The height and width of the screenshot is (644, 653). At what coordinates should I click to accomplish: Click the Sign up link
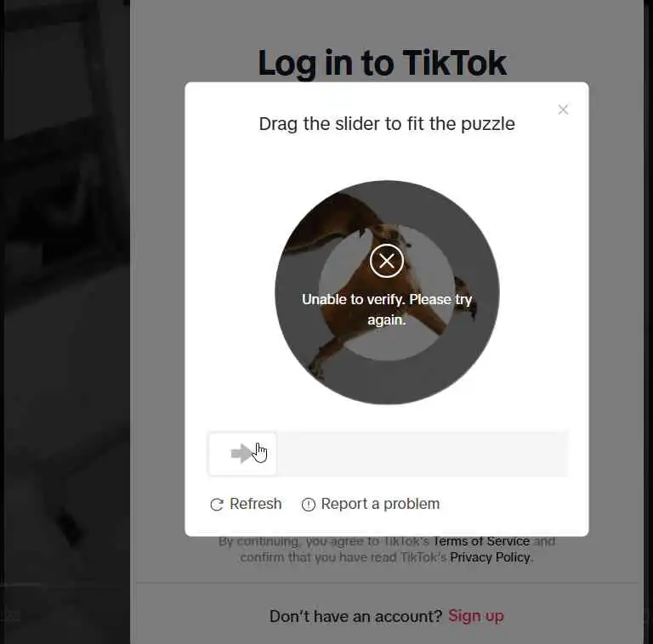(475, 616)
